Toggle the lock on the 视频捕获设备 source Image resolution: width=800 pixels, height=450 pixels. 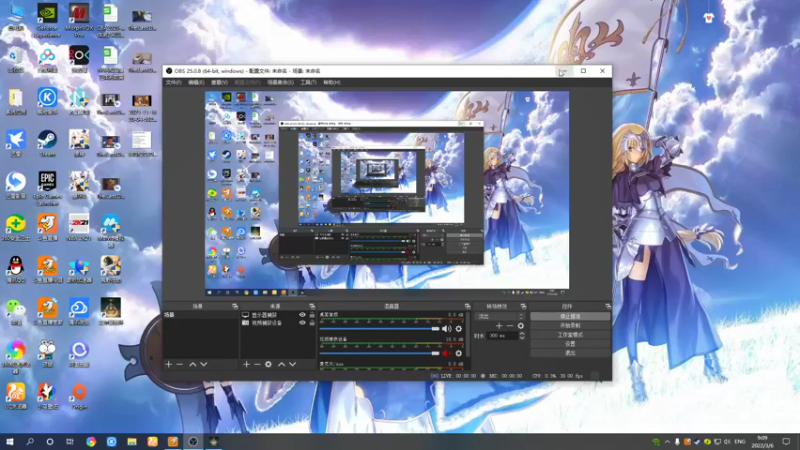point(312,323)
